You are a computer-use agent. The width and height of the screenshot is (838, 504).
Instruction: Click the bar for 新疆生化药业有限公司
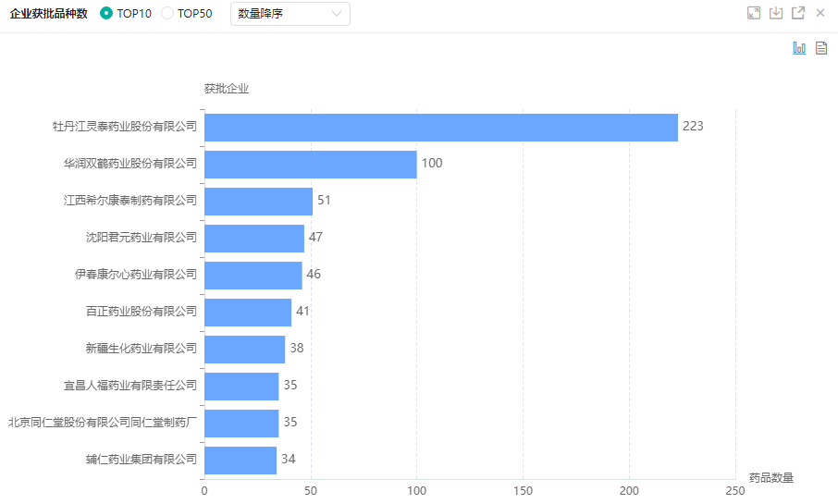pyautogui.click(x=245, y=349)
